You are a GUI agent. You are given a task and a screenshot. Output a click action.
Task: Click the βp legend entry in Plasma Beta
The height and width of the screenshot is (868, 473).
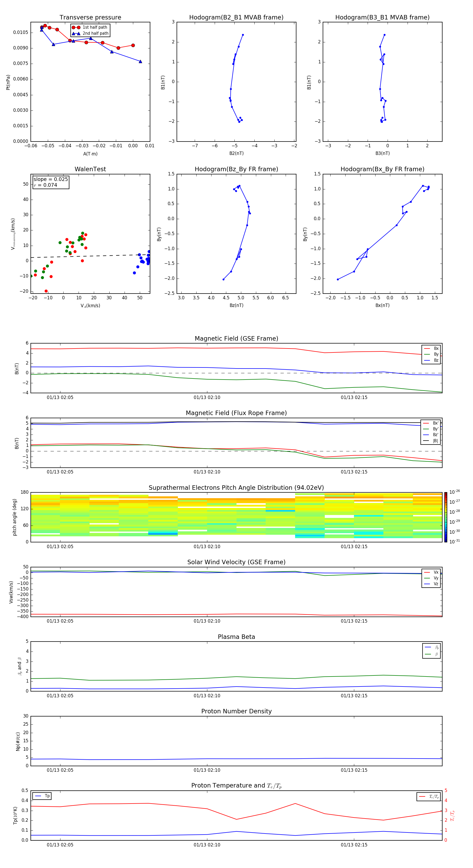pyautogui.click(x=431, y=647)
